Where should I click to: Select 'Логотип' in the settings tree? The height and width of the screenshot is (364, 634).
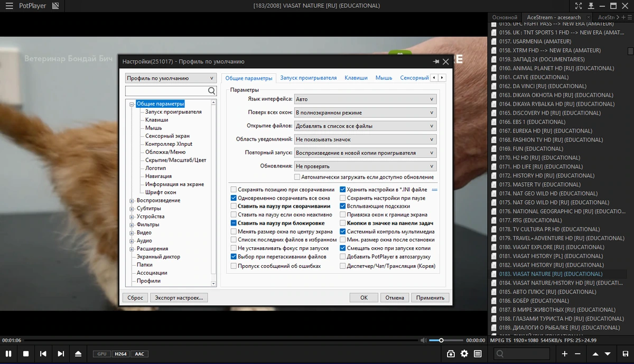pos(155,168)
